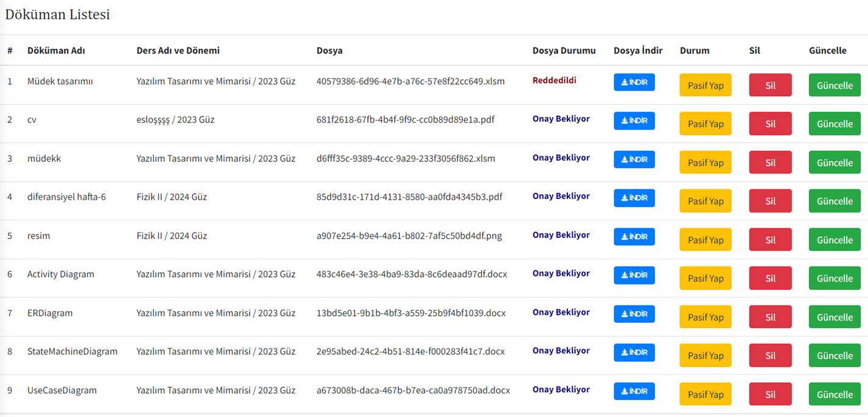Click İndir for UseCaseDiagram
868x417 pixels.
(x=634, y=391)
